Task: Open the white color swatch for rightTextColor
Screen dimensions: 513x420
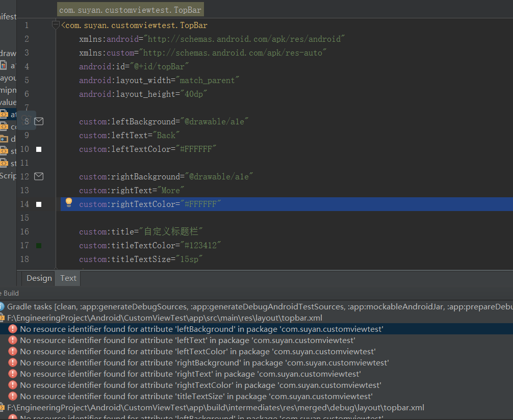Action: point(39,204)
